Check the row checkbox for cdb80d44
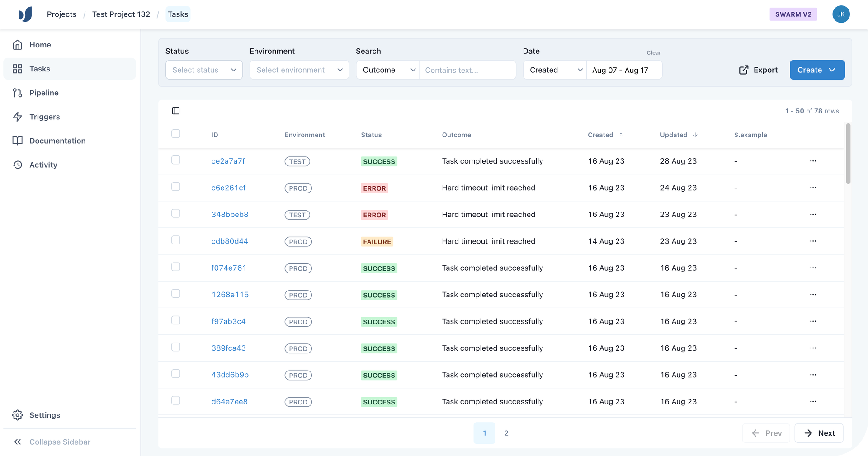 click(175, 240)
